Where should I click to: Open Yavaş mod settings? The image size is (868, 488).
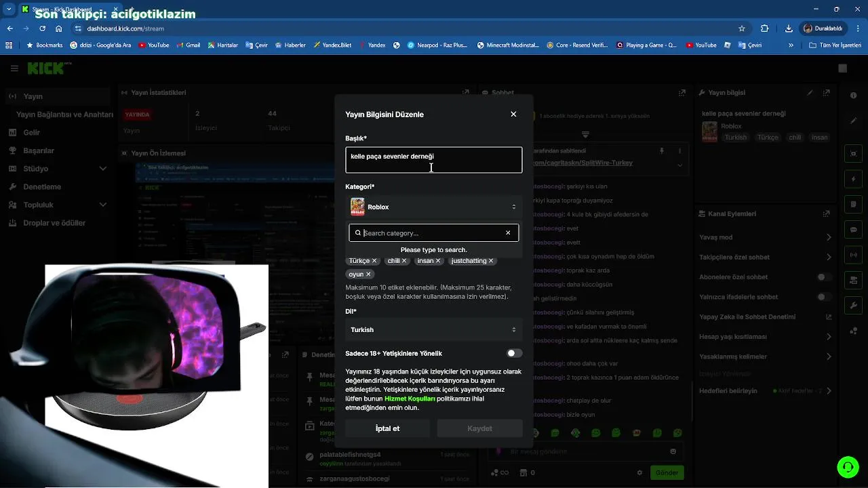[766, 238]
